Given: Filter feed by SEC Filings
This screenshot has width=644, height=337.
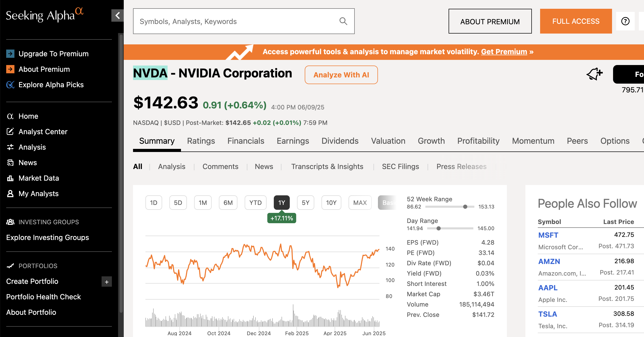Looking at the screenshot, I should pos(400,167).
